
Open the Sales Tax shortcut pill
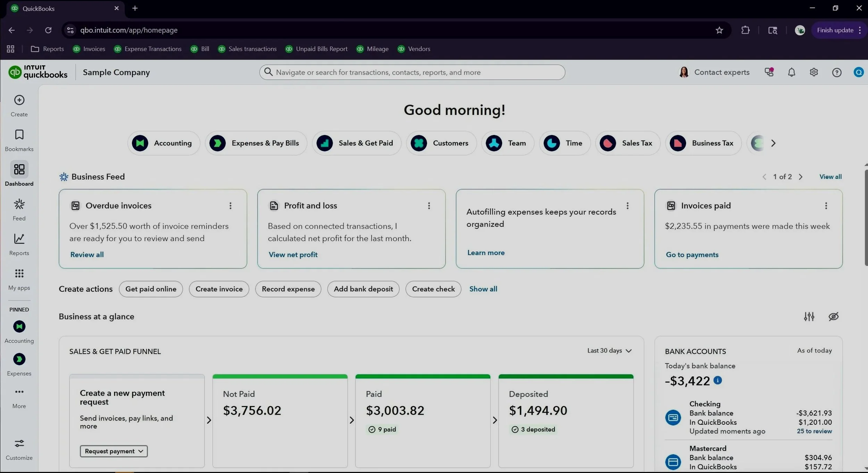click(x=628, y=143)
